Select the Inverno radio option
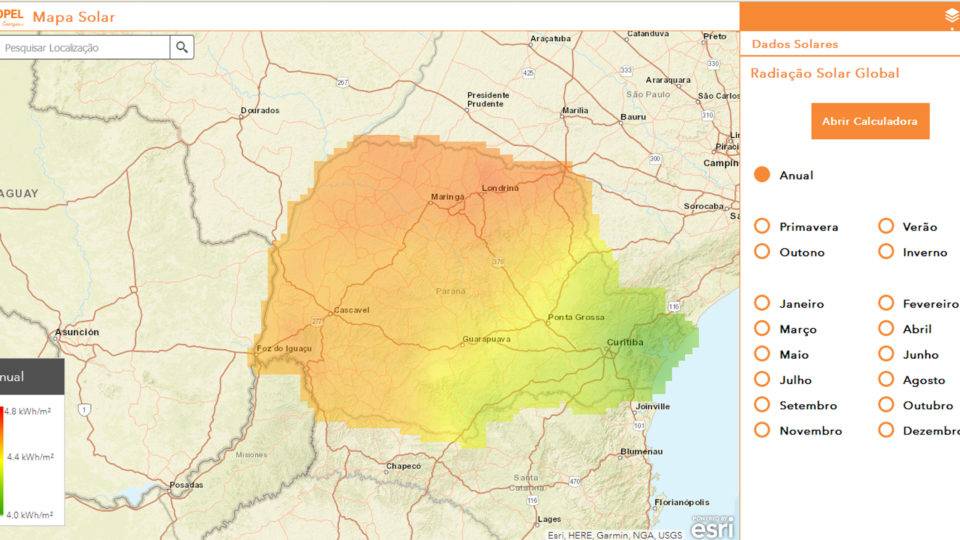Image resolution: width=960 pixels, height=540 pixels. 886,252
